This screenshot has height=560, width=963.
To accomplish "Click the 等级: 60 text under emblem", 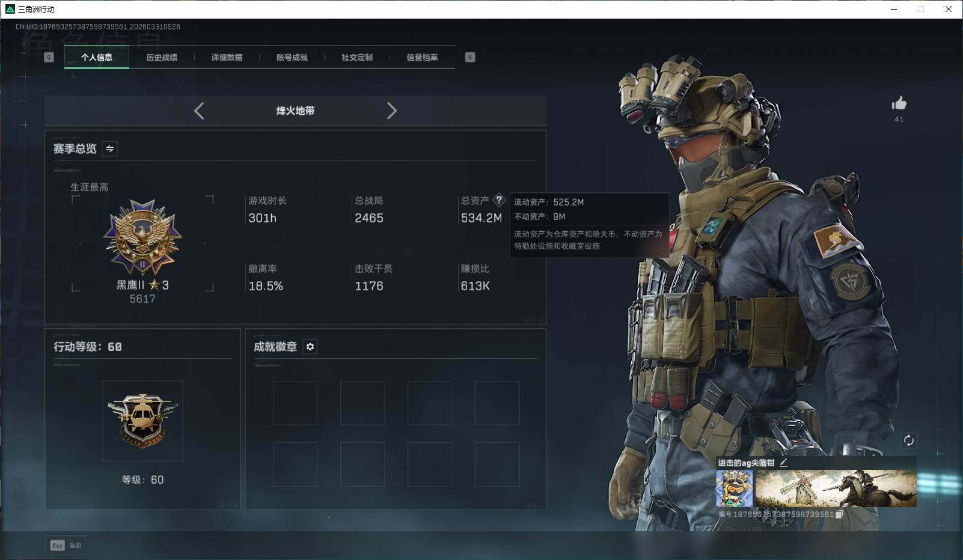I will pos(142,479).
